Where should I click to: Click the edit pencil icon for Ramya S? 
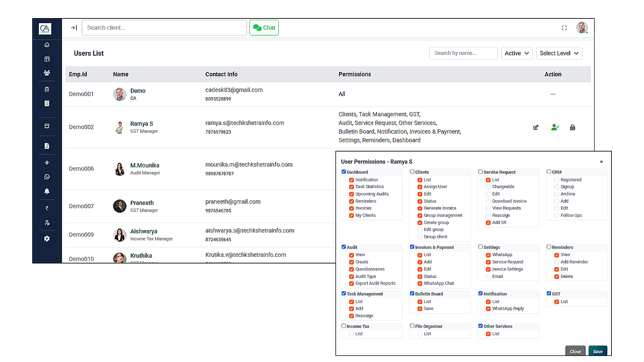coord(536,127)
